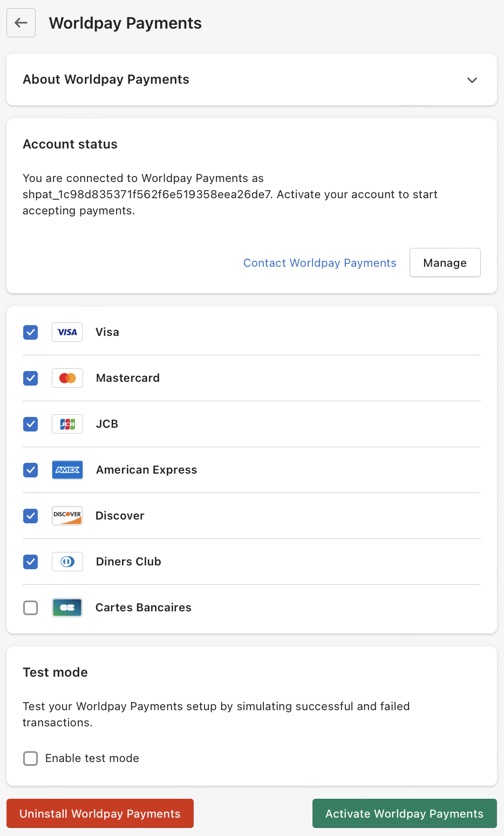Click the Cartes Bancaires logo icon

[x=67, y=608]
